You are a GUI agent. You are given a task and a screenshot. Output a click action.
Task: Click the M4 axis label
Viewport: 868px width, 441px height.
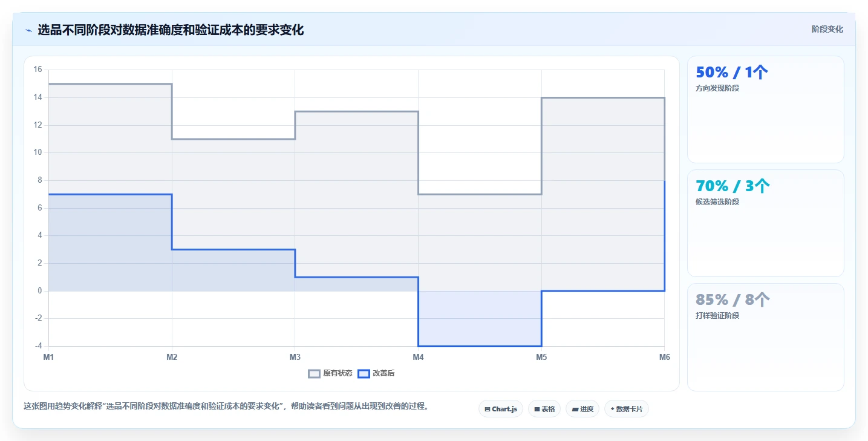point(419,358)
